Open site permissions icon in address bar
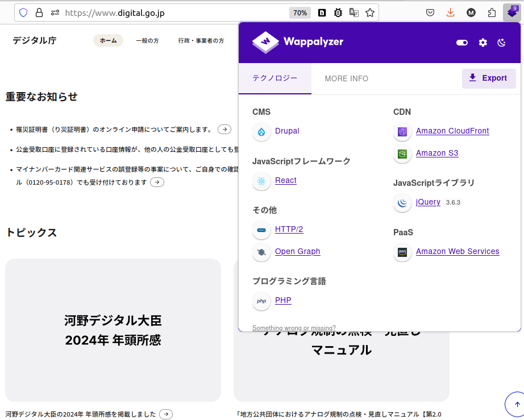Image resolution: width=524 pixels, height=420 pixels. point(55,13)
